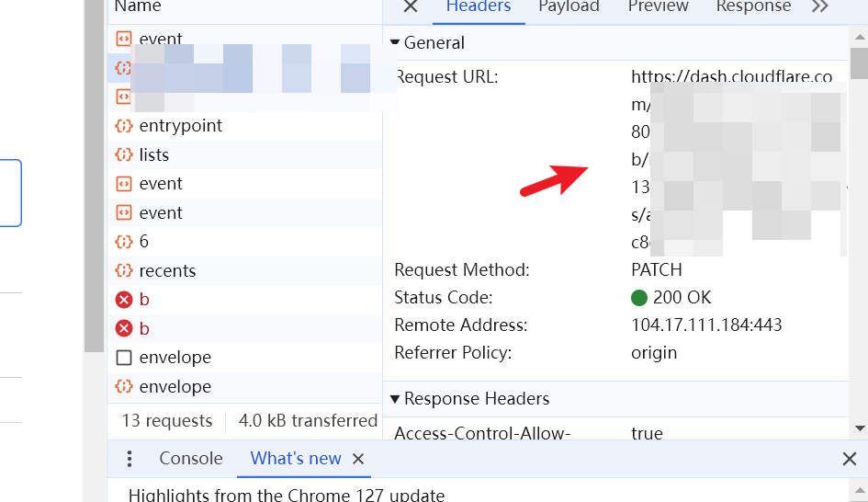
Task: Click the envelope row checkbox icon
Action: point(124,358)
